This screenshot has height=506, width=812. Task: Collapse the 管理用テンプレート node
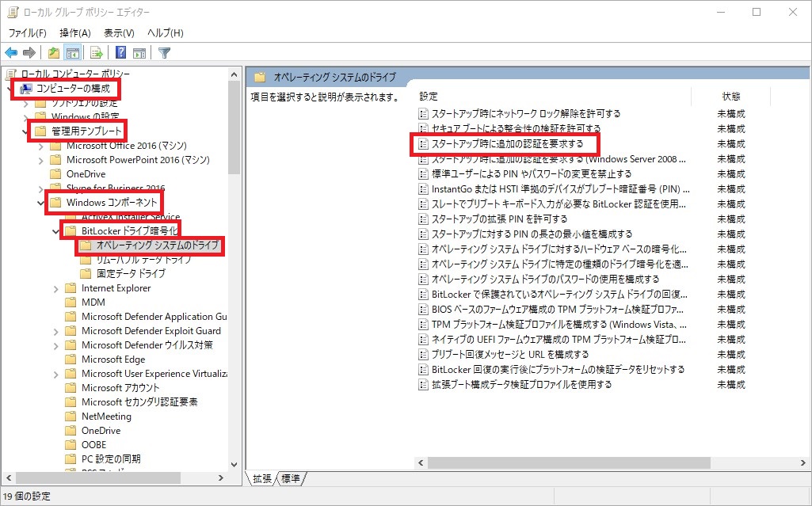[25, 131]
